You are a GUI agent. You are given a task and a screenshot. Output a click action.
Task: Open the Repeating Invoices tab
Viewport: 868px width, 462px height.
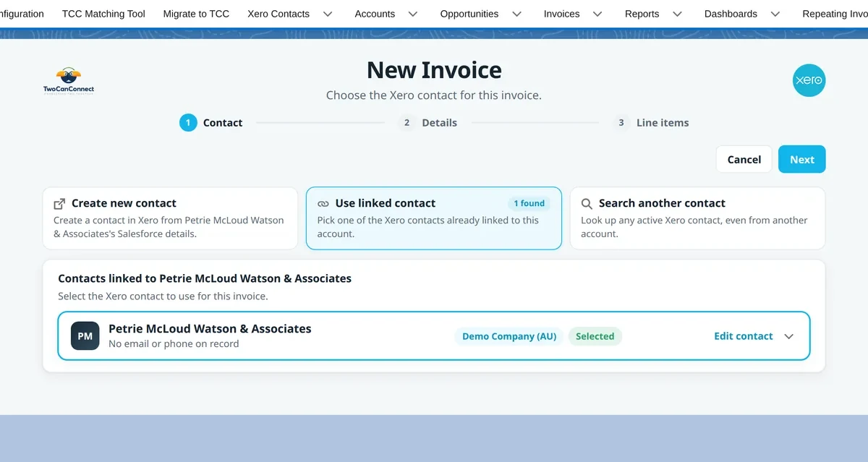[x=835, y=14]
